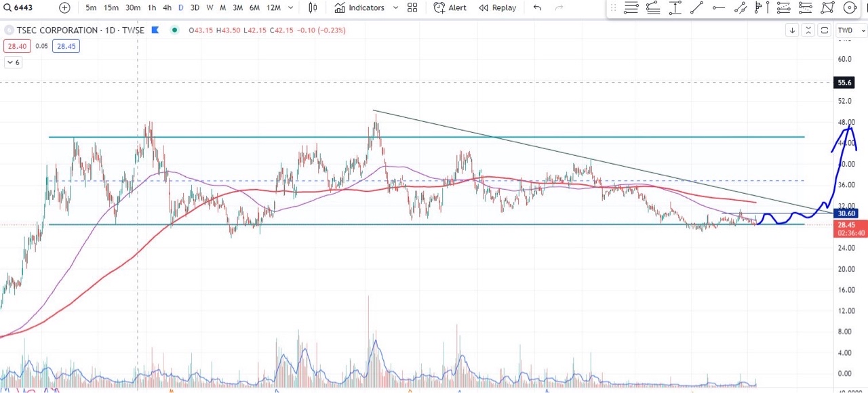Select the trend line drawing tool

click(696, 8)
